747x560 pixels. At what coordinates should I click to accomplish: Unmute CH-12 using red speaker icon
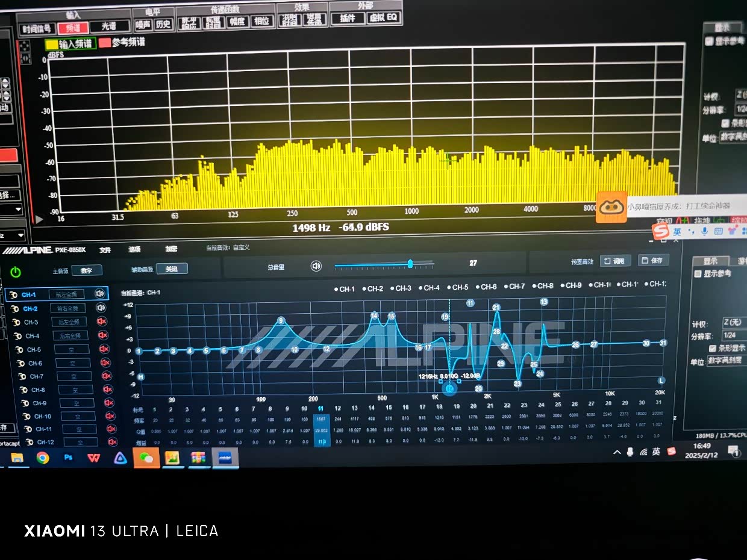point(113,442)
